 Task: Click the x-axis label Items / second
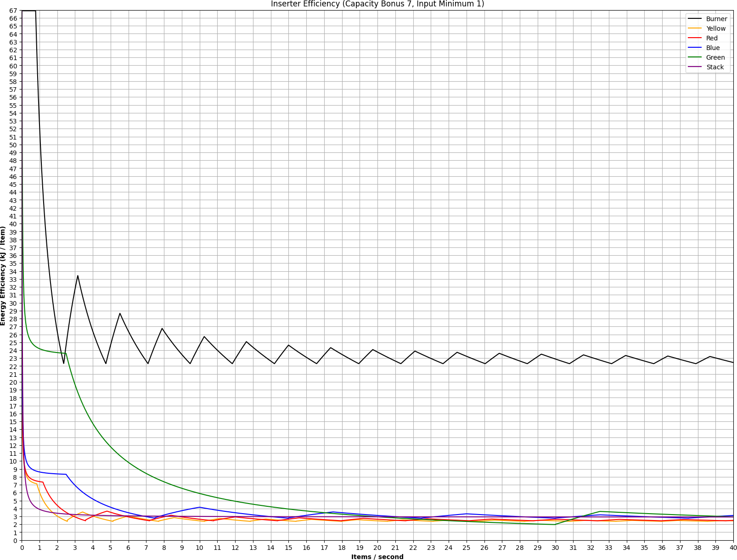[x=377, y=557]
